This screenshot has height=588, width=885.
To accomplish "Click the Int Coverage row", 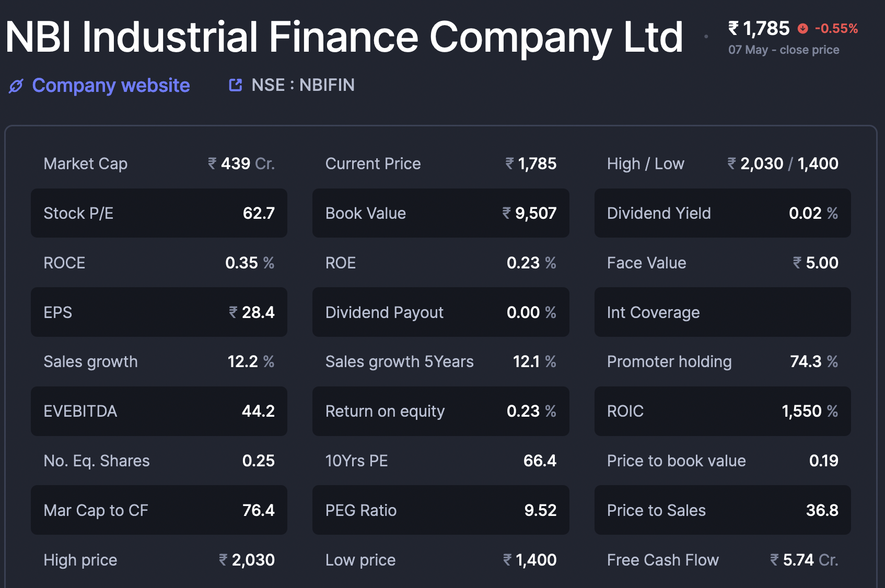I will pos(723,312).
